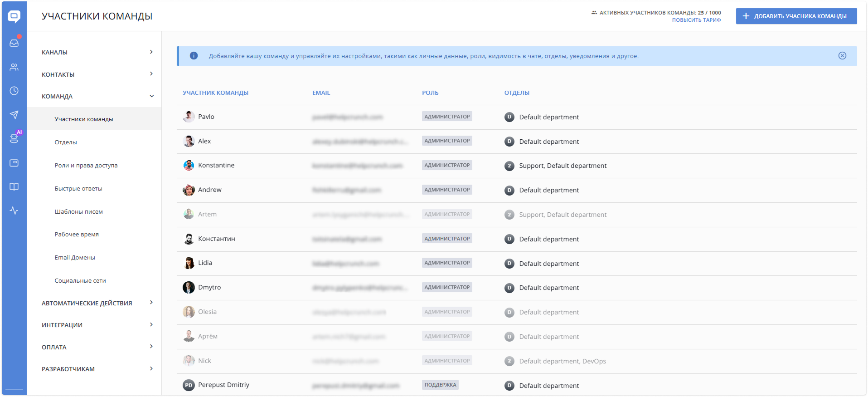This screenshot has height=397, width=868.
Task: Click the clock history icon in sidebar
Action: coord(14,91)
